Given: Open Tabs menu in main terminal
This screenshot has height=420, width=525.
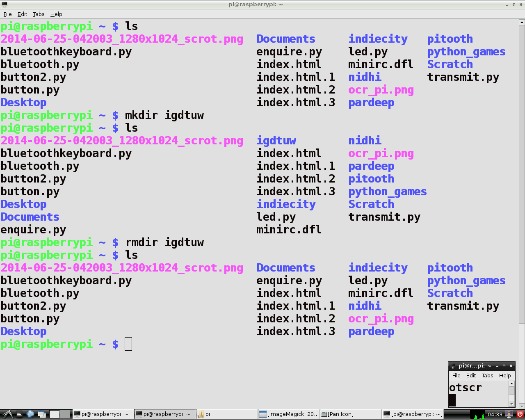Looking at the screenshot, I should (x=39, y=14).
